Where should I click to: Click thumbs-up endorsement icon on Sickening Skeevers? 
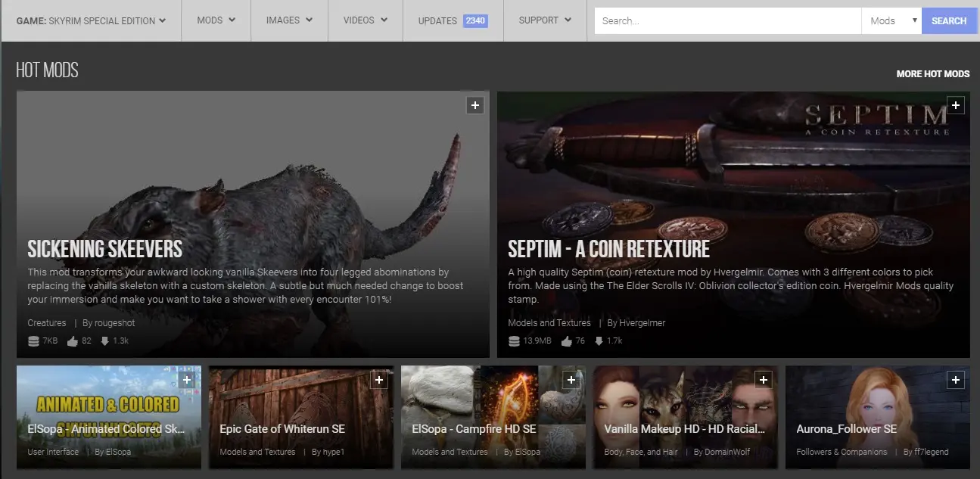point(73,341)
